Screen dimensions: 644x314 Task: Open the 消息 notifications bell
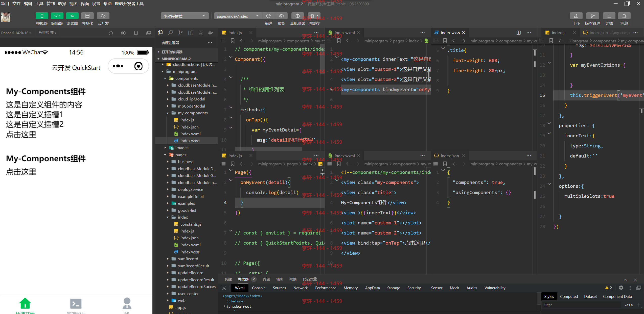[624, 16]
